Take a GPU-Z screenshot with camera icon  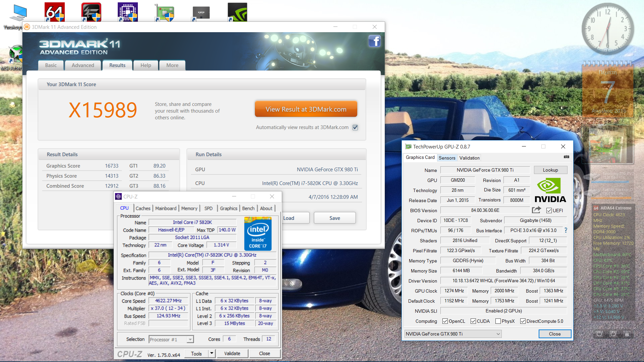[x=567, y=157]
